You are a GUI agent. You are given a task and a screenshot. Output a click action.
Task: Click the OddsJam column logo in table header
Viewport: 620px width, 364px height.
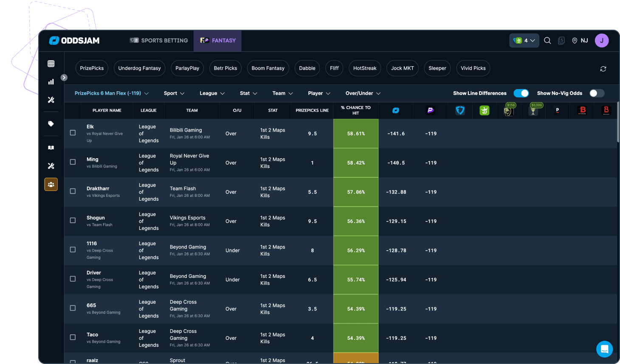pyautogui.click(x=396, y=110)
